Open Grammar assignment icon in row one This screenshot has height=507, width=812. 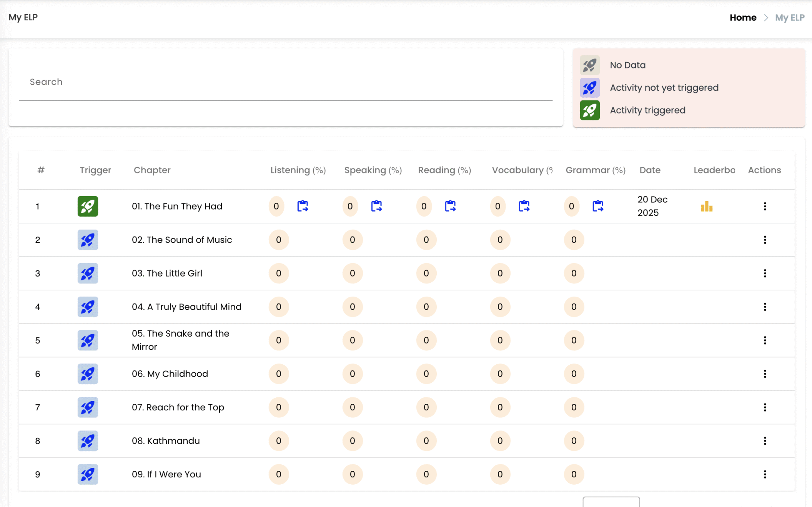point(598,206)
